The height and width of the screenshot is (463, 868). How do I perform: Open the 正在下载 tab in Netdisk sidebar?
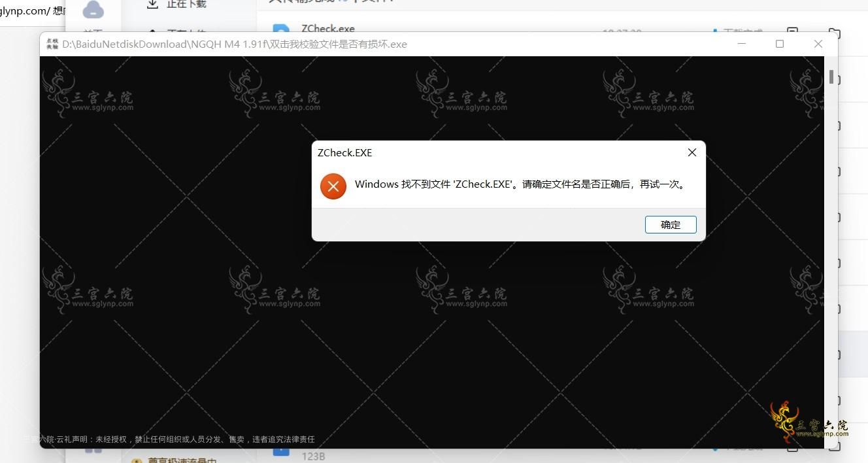187,4
